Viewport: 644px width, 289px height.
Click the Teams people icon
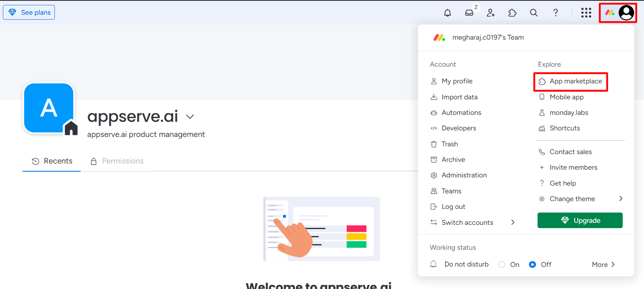pos(434,191)
